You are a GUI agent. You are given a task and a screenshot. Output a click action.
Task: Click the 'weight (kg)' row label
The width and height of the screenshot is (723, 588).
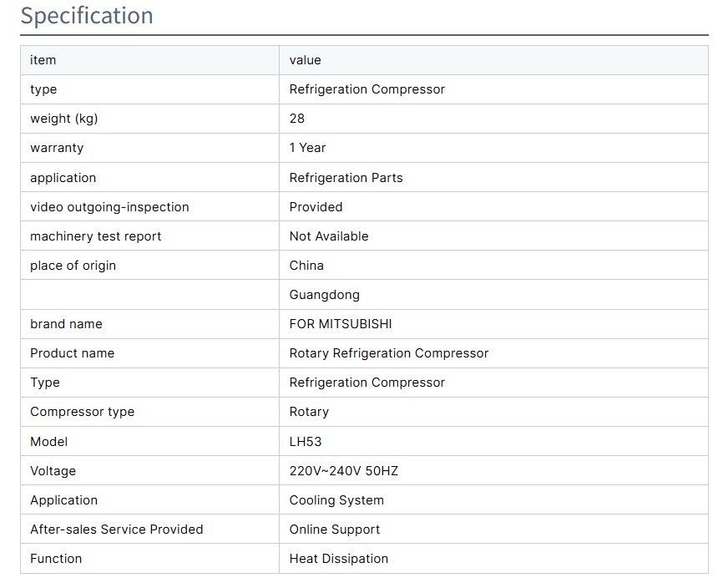pos(63,119)
